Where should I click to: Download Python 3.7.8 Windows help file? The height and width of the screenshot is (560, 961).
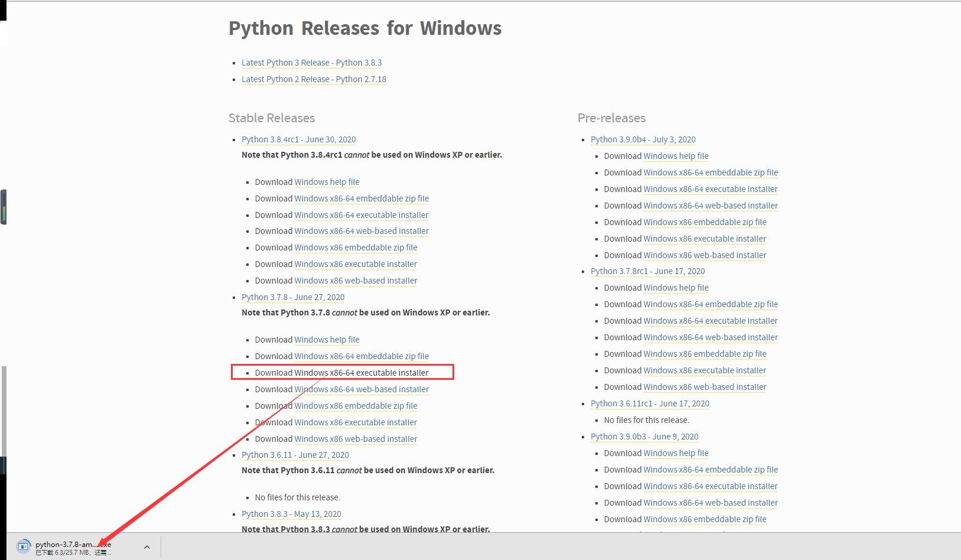[x=327, y=340]
